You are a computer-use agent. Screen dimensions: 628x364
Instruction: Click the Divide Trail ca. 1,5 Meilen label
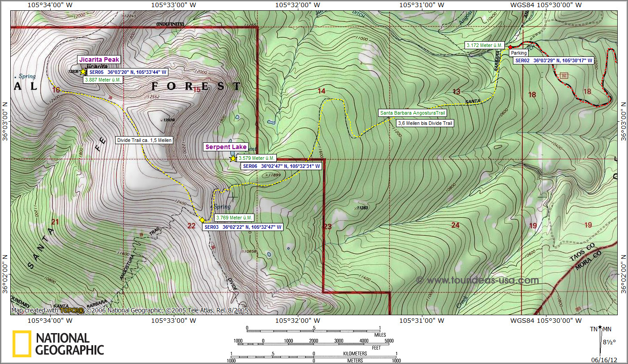click(143, 140)
